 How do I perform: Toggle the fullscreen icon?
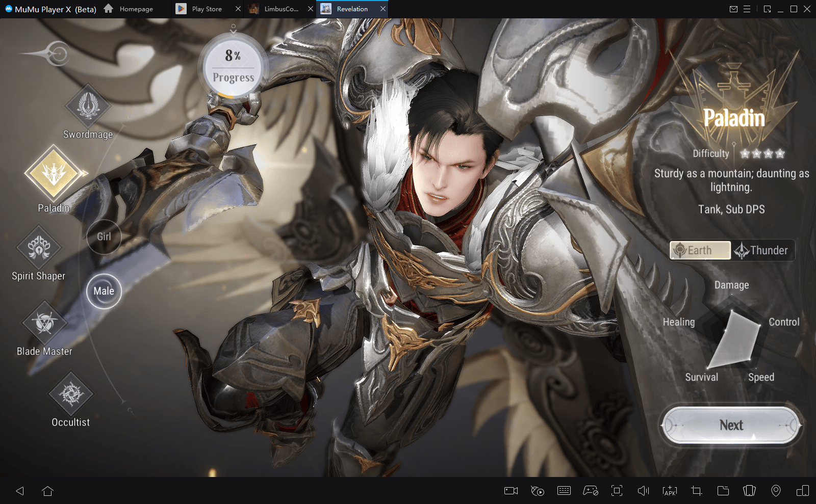click(617, 491)
